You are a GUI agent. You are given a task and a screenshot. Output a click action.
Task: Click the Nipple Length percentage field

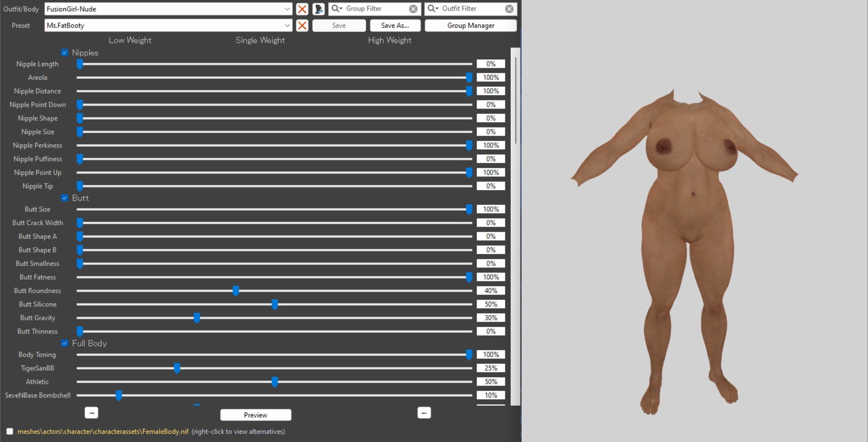click(x=491, y=64)
